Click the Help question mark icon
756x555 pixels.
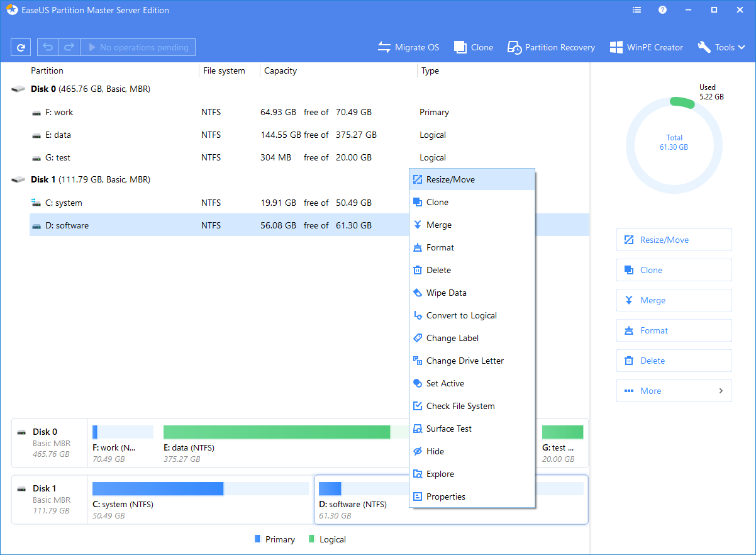coord(662,9)
